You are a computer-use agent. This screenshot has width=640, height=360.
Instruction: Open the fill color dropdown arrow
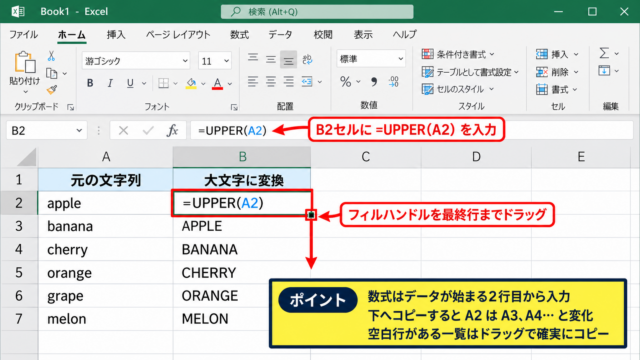click(x=203, y=83)
